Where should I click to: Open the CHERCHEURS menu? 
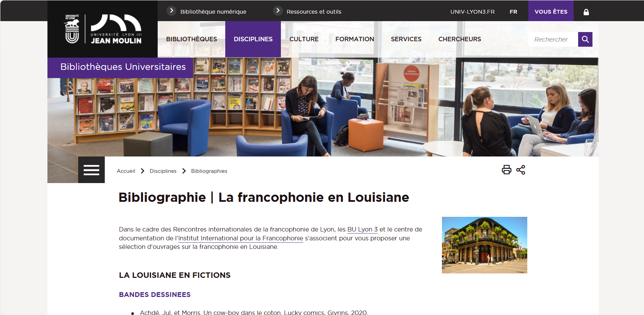click(x=459, y=39)
